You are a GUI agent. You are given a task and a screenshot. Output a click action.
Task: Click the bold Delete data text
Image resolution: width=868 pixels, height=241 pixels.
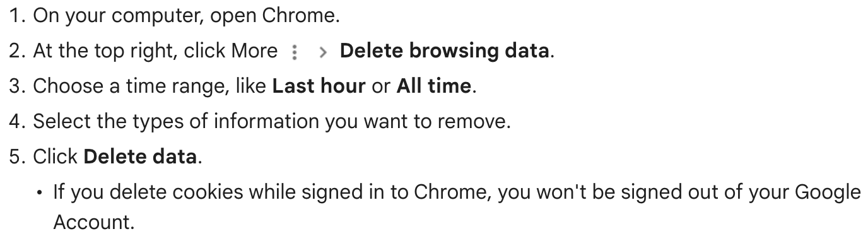(139, 156)
